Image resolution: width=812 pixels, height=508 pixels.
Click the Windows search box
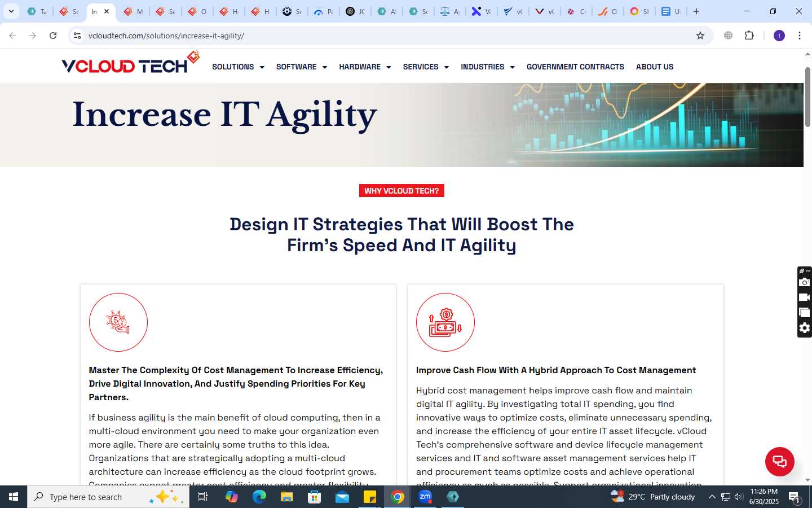tap(108, 497)
